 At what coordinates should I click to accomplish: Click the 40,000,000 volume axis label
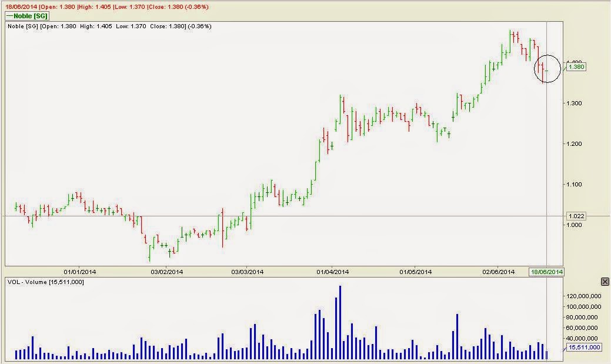(x=585, y=338)
